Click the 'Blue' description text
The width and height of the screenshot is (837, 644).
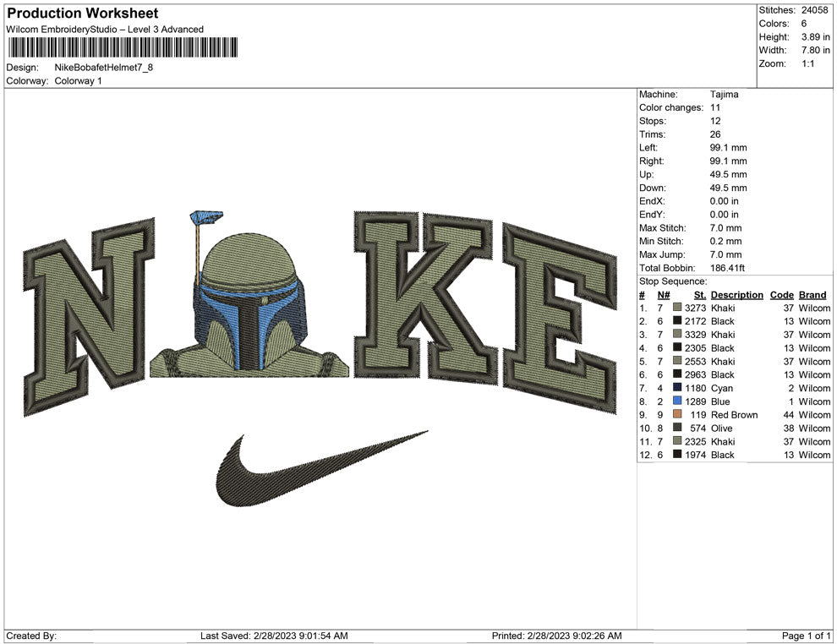[720, 401]
